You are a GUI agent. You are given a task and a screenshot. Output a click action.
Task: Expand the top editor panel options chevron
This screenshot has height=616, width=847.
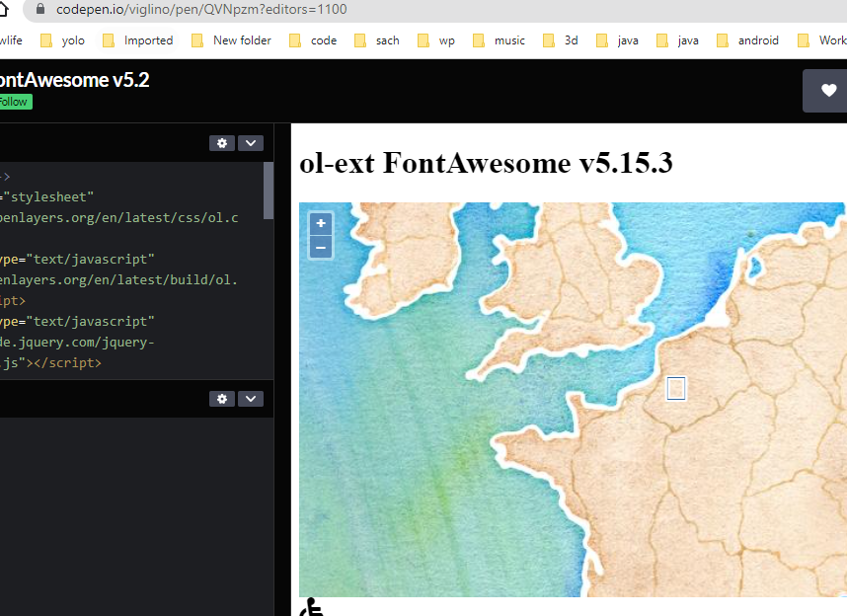click(250, 142)
